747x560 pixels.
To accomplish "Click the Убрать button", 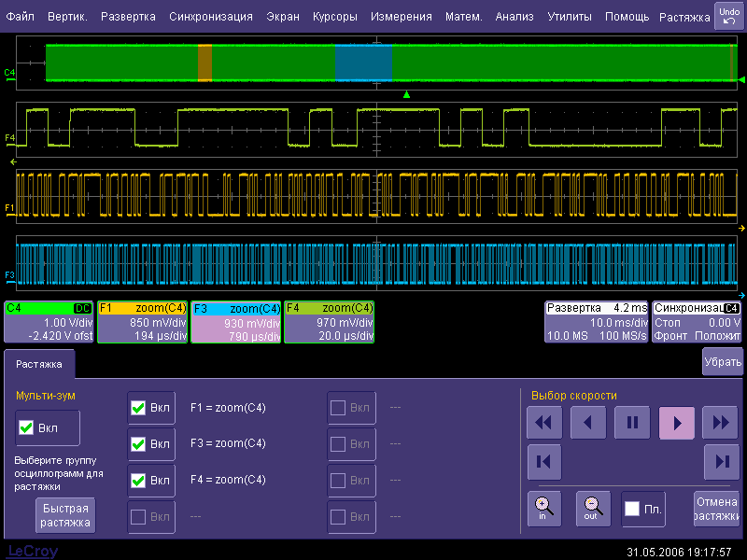I will (723, 362).
